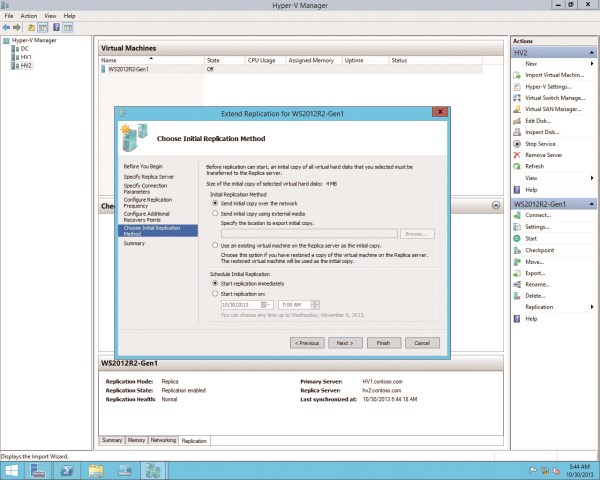The width and height of the screenshot is (600, 480).
Task: Collapse the Checkpoints pane with round chevron
Action: coord(496,206)
